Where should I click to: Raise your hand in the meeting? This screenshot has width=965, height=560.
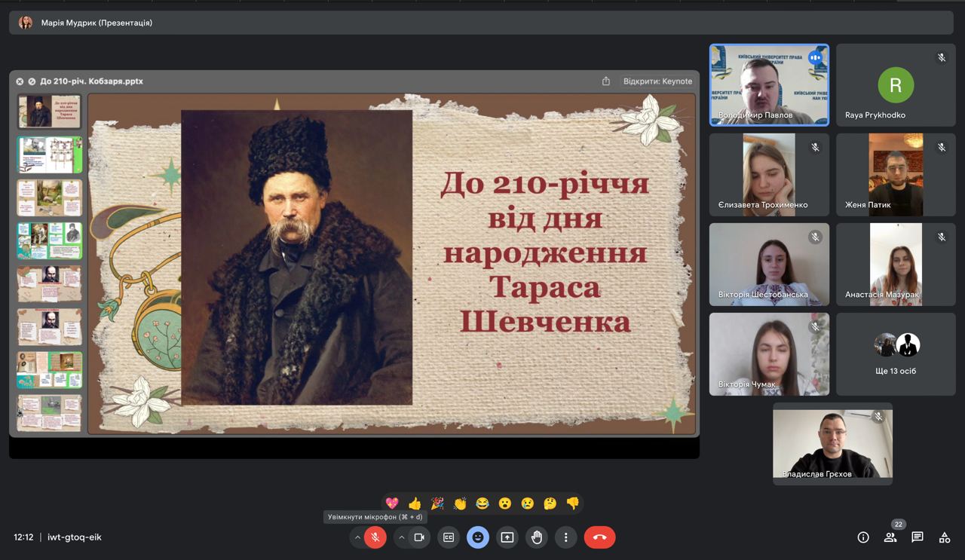point(537,537)
